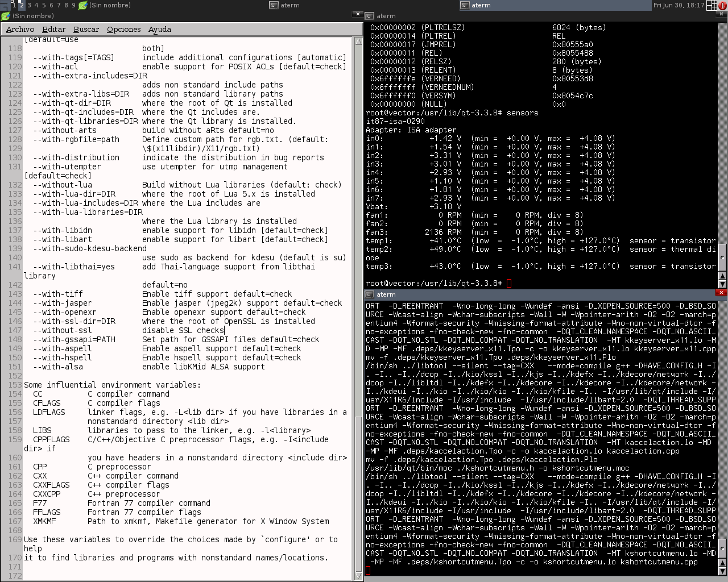Click the 'LDFLAGS' variable text

[49, 412]
